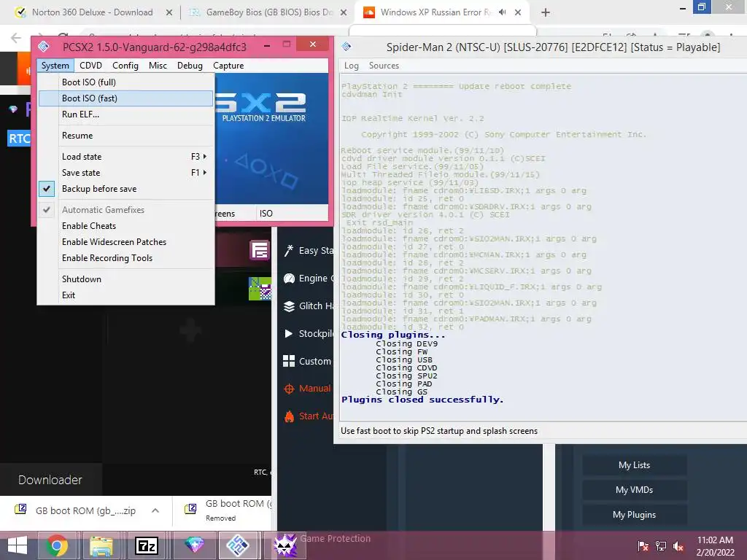
Task: Open Sources menu in console window
Action: tap(384, 66)
